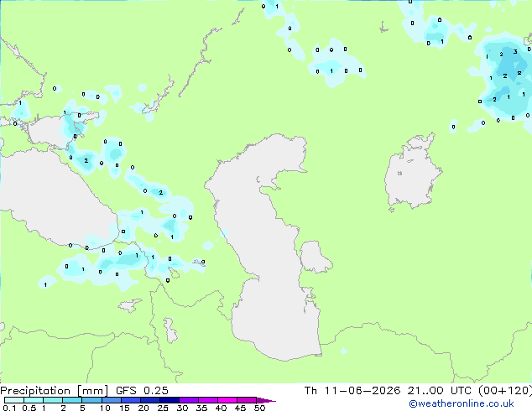The image size is (532, 411).
Task: Click the 'GFS 0.25' model label
Action: point(142,391)
